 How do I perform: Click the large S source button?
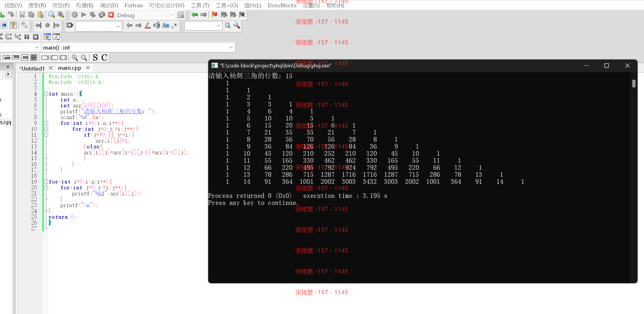click(95, 58)
